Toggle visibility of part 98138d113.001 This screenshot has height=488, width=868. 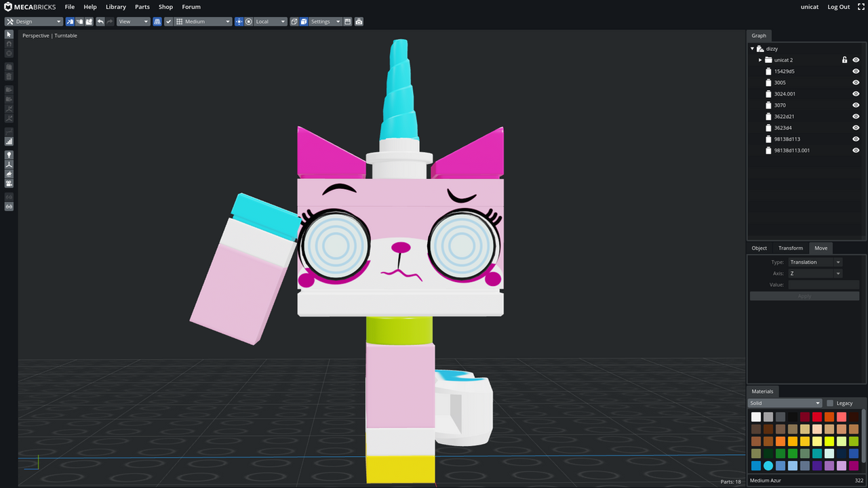856,150
